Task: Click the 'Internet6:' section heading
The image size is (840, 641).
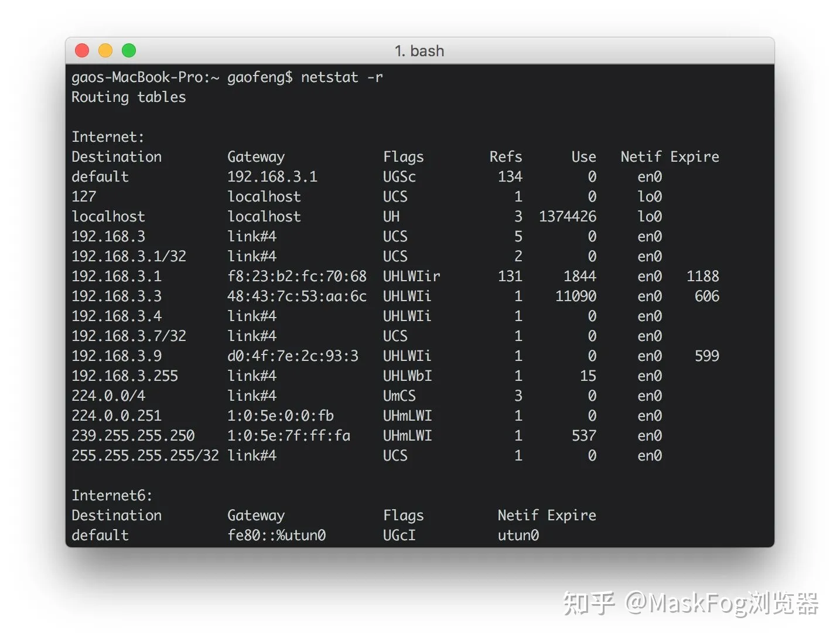Action: tap(112, 496)
